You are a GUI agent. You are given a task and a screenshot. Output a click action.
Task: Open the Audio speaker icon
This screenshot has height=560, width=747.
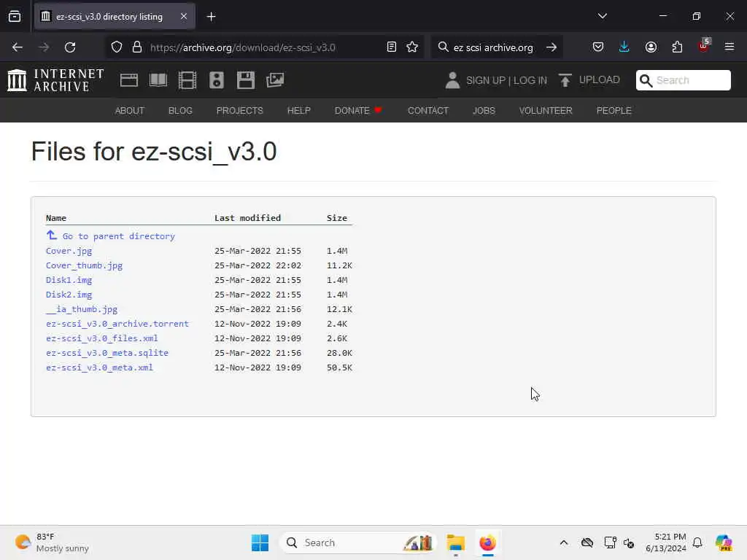tap(216, 80)
